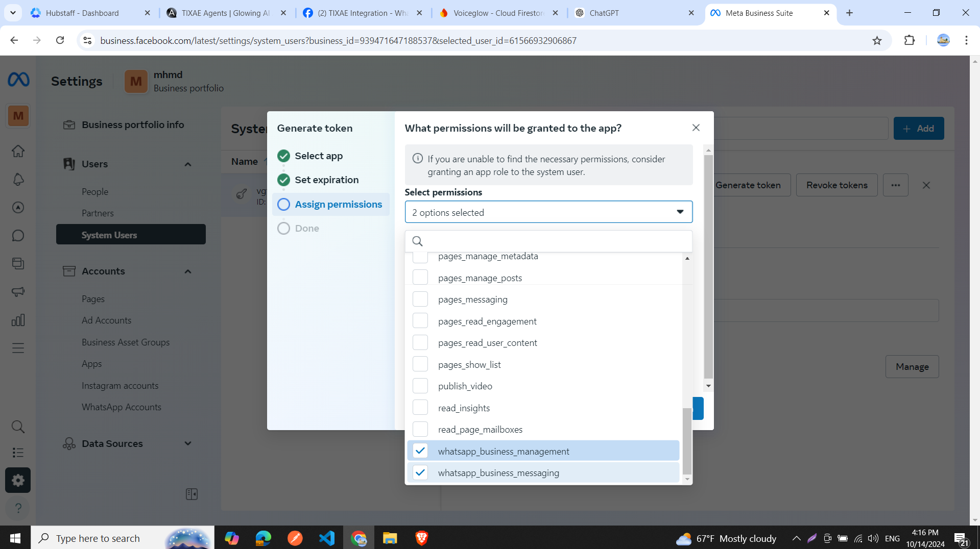Click the Manage button
This screenshot has height=549, width=980.
tap(912, 366)
